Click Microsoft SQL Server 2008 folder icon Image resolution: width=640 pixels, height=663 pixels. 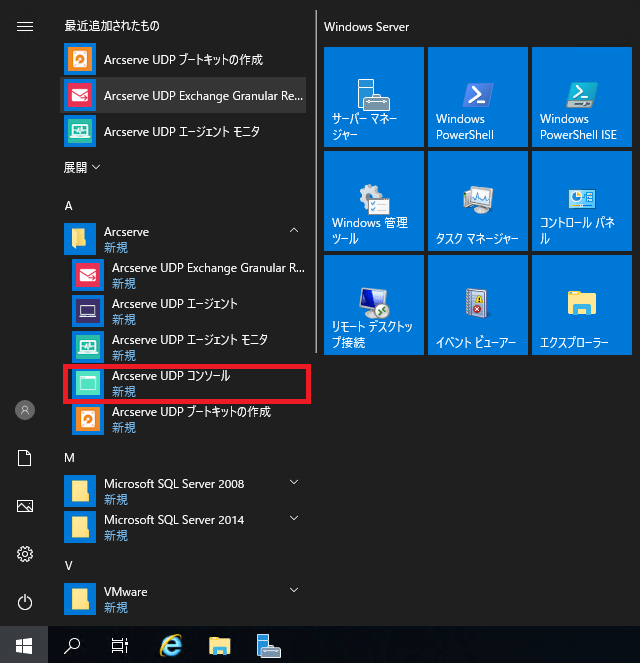point(80,491)
